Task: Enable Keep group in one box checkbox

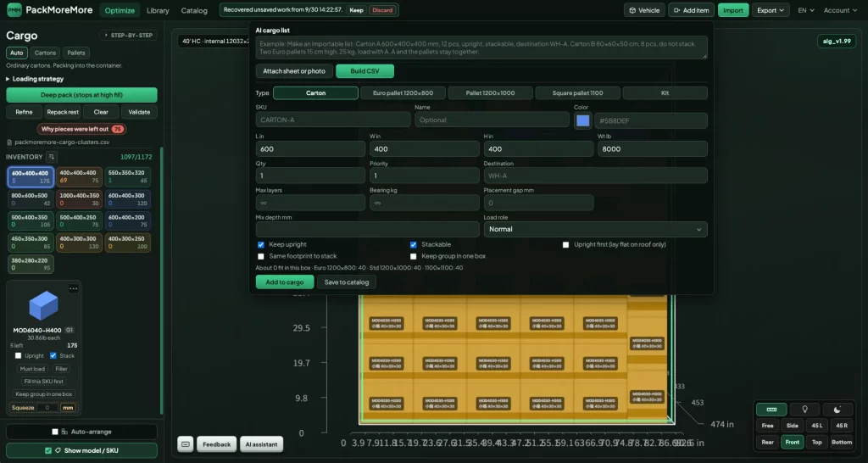Action: tap(413, 256)
